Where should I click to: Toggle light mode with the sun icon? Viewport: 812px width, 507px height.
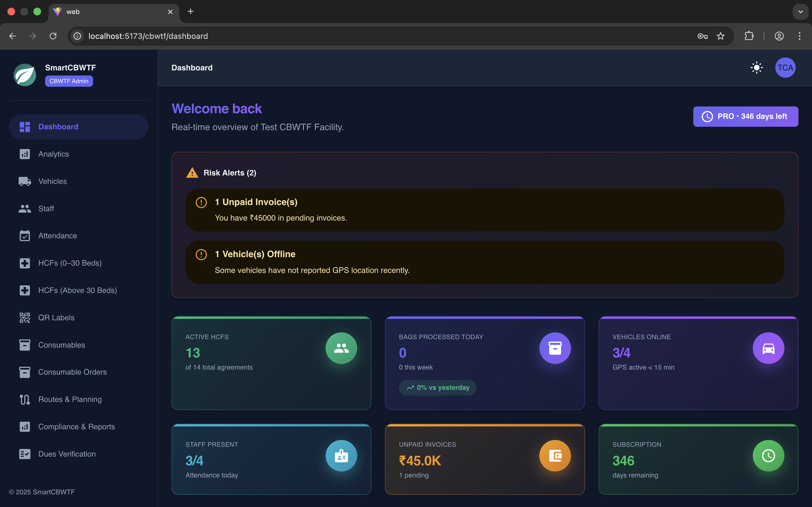(756, 68)
